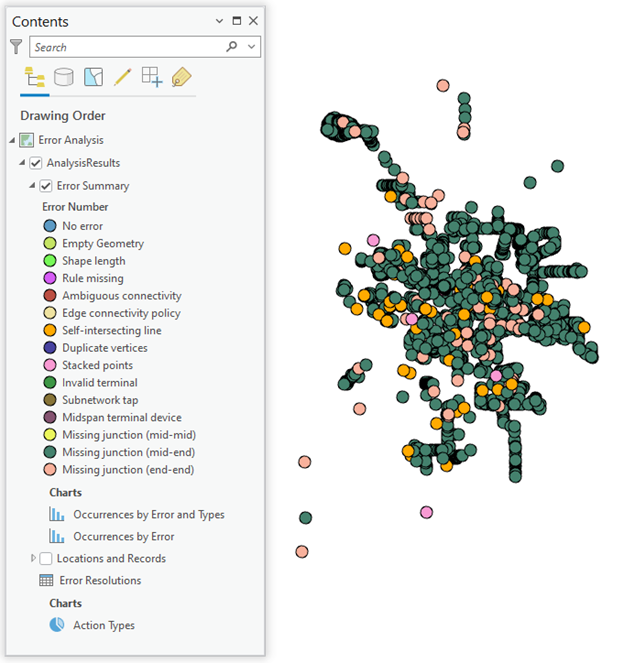The image size is (624, 663).
Task: Click the Ambiguous connectivity red swatch
Action: pyautogui.click(x=50, y=295)
